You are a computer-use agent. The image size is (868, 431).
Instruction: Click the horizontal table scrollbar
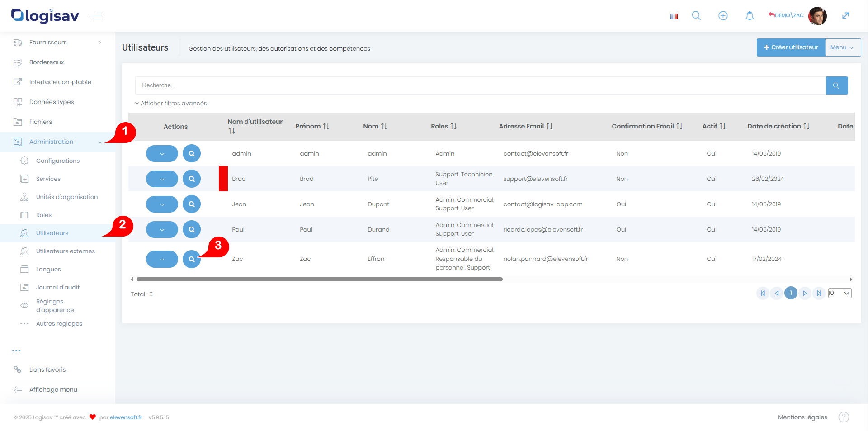click(319, 279)
